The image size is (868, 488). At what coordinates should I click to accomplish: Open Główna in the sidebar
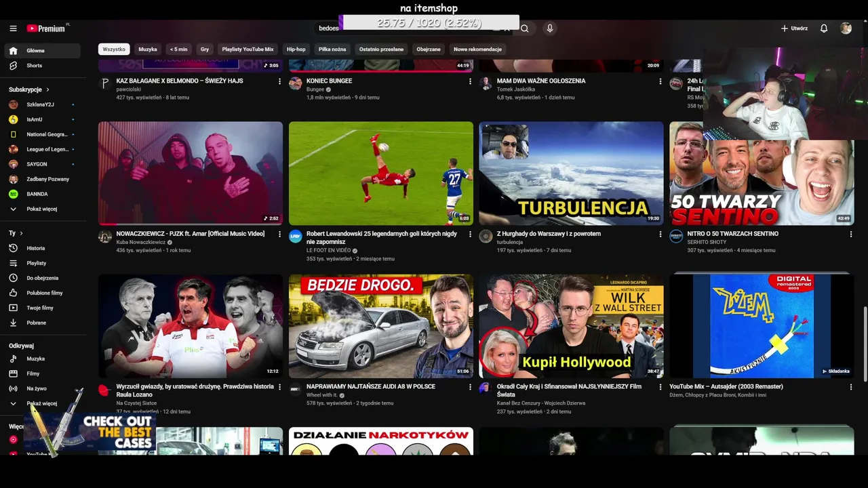click(42, 51)
